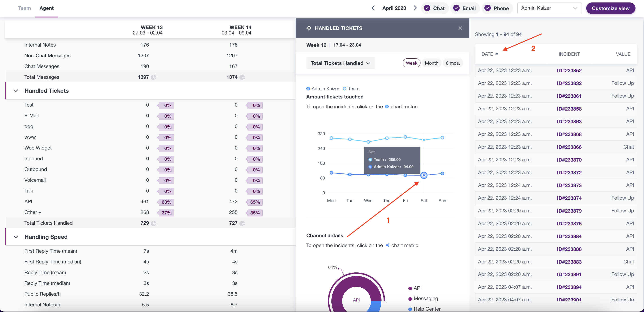Click pie chart icon beside 727 tickets handled
Image resolution: width=644 pixels, height=312 pixels.
point(242,223)
